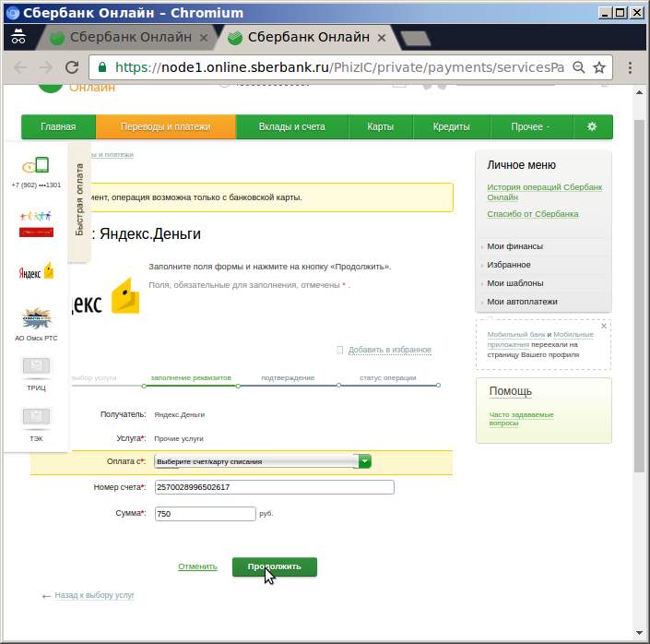
Task: Click into the Номер счета field
Action: pyautogui.click(x=275, y=487)
